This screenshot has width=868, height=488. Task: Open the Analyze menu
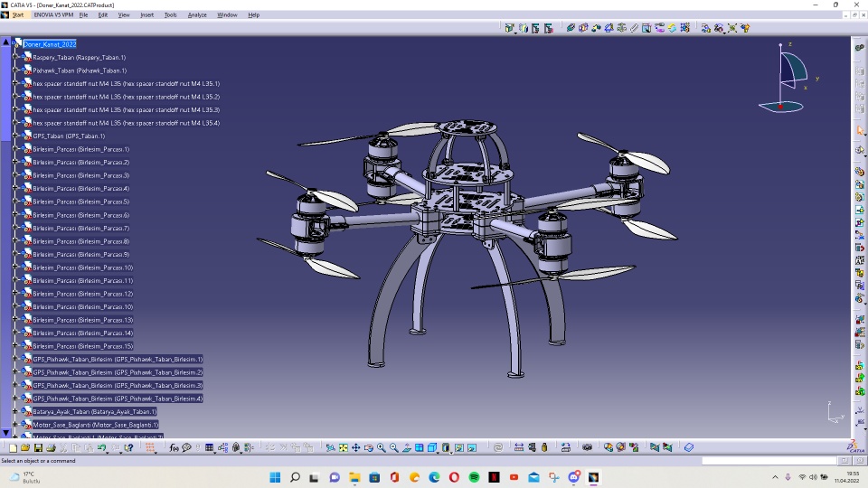click(197, 15)
